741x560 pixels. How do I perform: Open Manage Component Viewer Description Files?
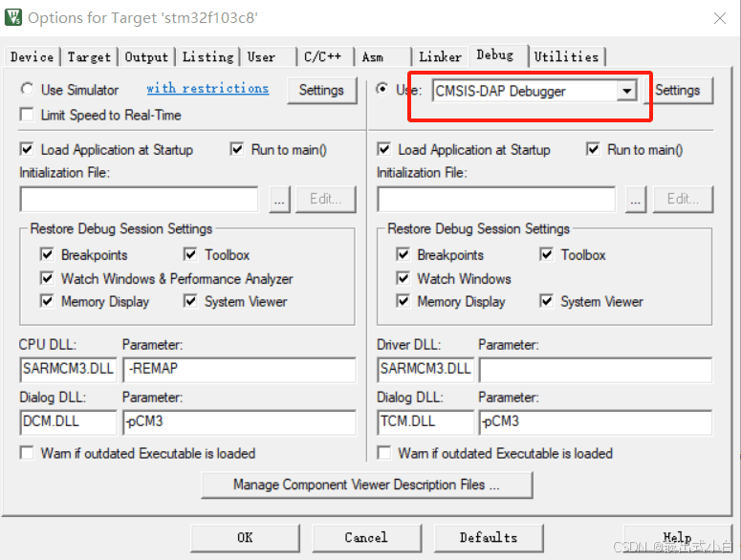click(367, 485)
